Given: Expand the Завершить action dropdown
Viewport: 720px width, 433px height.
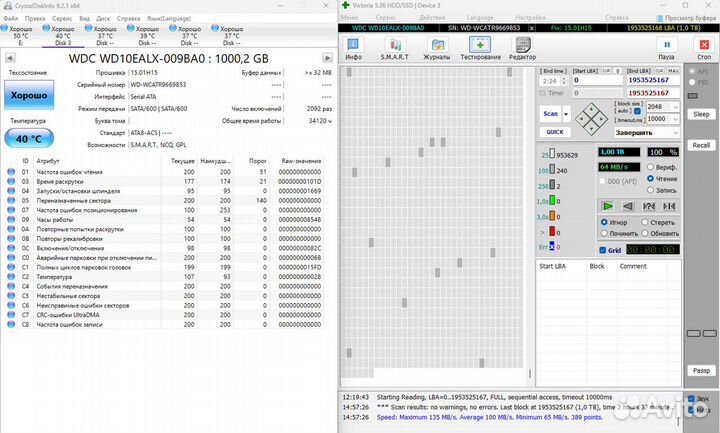Looking at the screenshot, I should tap(675, 132).
